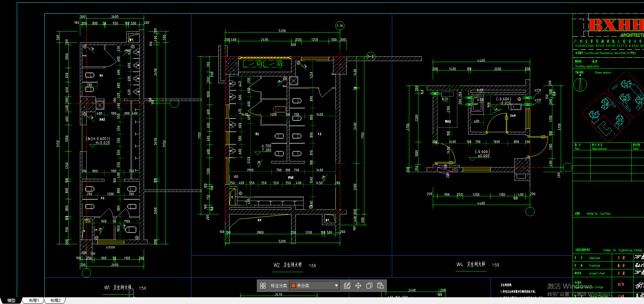Click the Stamp for Certified label
Viewport: 644px width, 304px height.
point(598,213)
